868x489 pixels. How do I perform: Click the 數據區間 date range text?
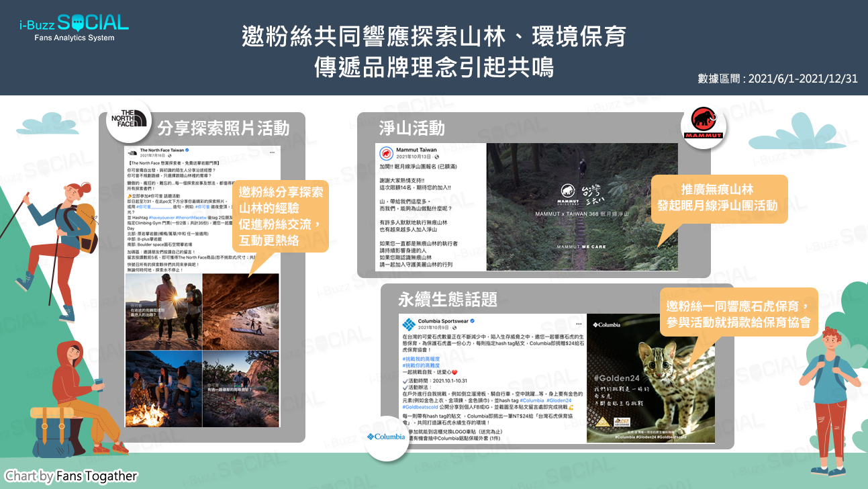777,79
